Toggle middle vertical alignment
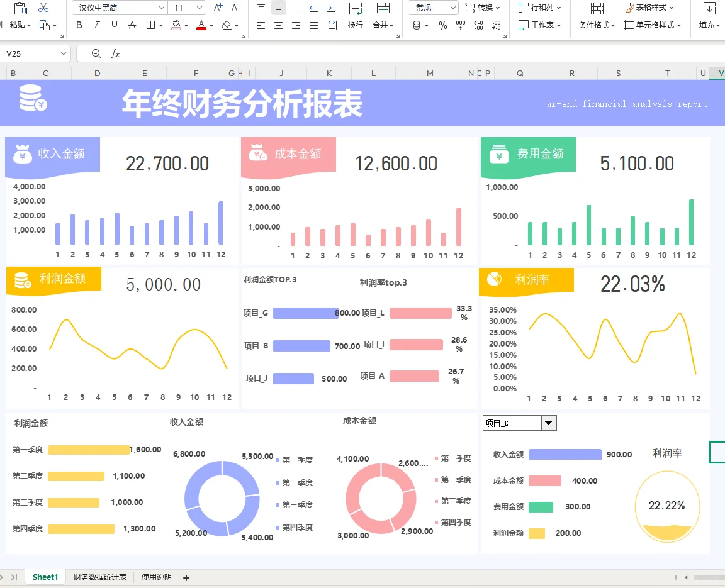Screen dimensions: 725x588 coord(278,8)
